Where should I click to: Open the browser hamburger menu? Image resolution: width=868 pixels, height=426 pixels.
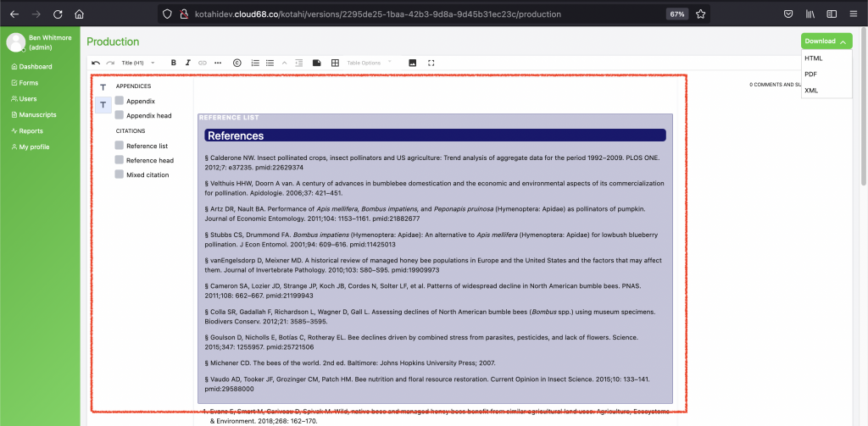(x=853, y=14)
